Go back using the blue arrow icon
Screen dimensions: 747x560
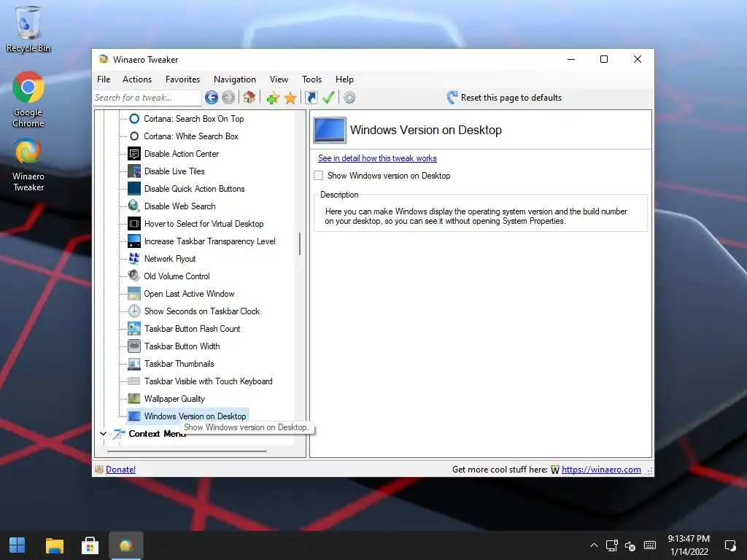pyautogui.click(x=212, y=98)
